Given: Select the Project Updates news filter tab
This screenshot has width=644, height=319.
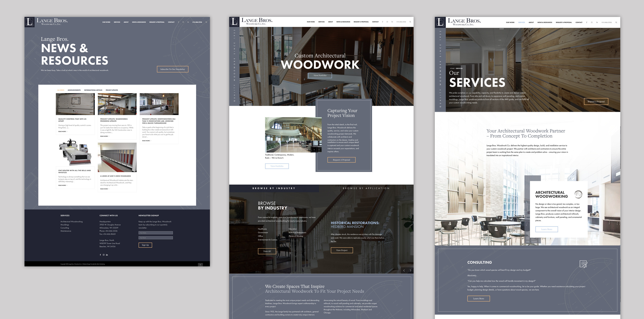Looking at the screenshot, I should (112, 90).
